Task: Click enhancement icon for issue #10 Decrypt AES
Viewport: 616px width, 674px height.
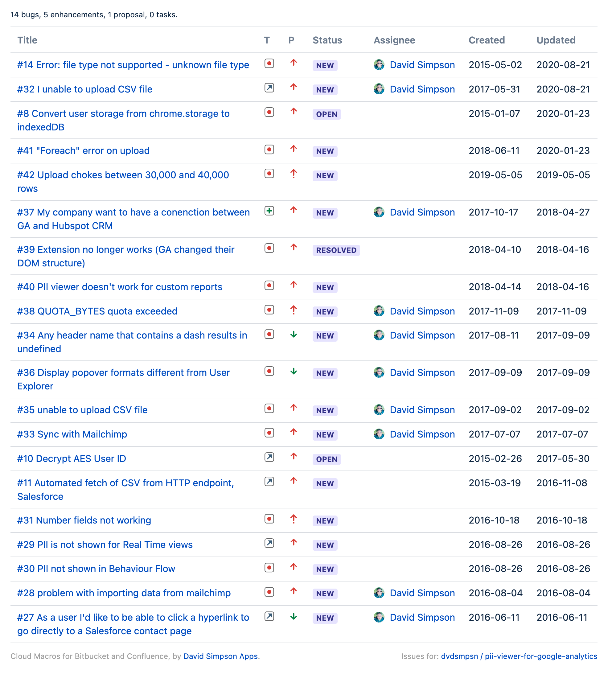Action: click(269, 457)
